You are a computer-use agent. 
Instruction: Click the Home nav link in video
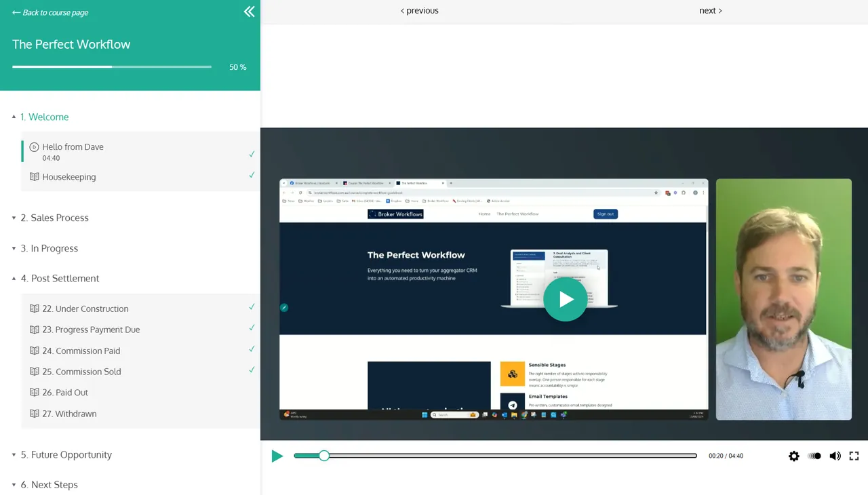click(484, 214)
